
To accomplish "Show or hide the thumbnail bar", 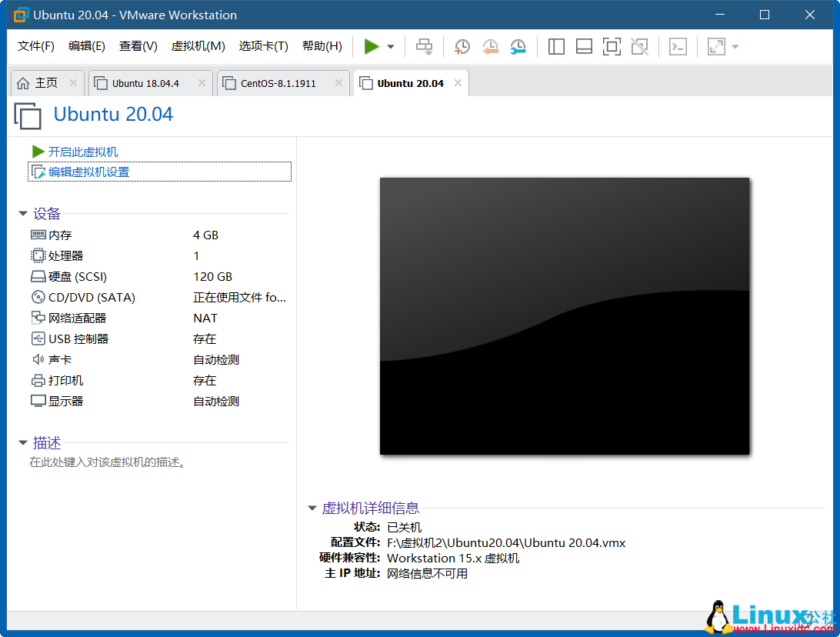I will point(583,47).
